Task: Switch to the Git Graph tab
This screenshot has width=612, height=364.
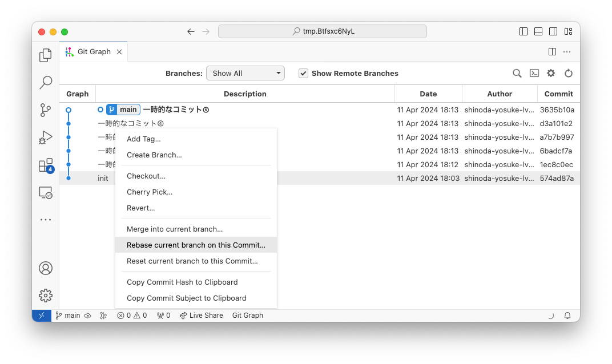Action: [94, 51]
